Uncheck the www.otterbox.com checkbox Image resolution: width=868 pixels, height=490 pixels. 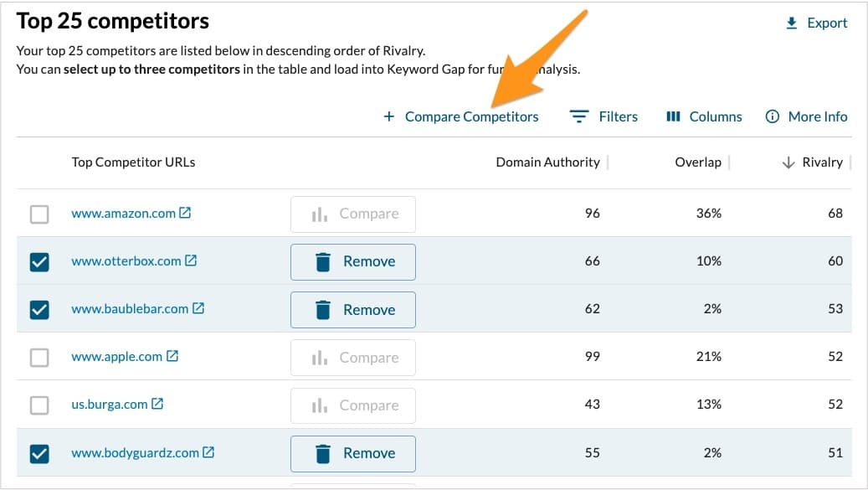point(39,261)
